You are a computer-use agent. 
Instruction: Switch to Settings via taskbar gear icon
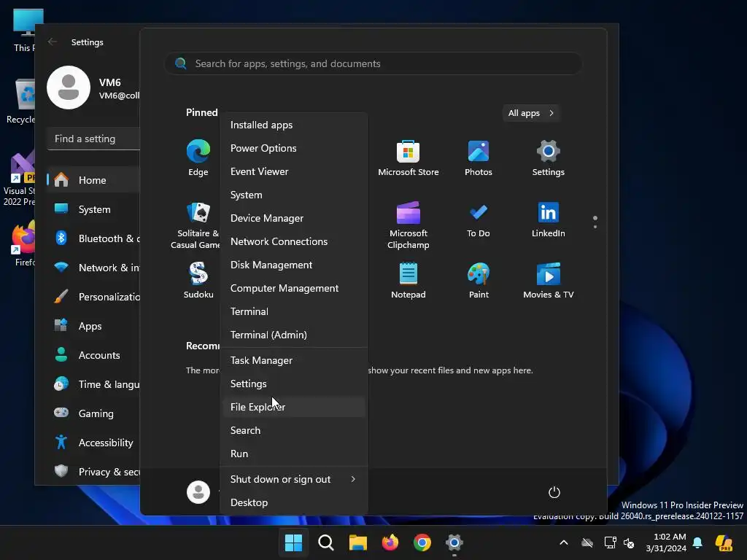click(x=454, y=542)
